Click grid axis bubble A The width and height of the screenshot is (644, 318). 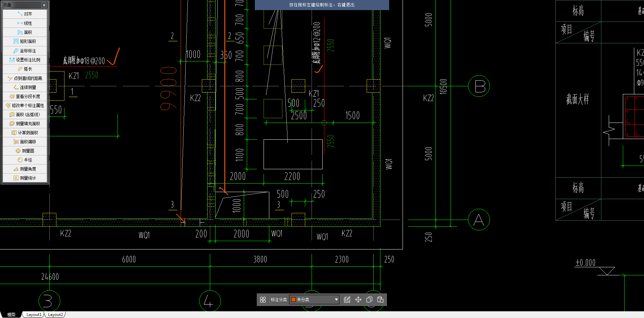click(479, 220)
